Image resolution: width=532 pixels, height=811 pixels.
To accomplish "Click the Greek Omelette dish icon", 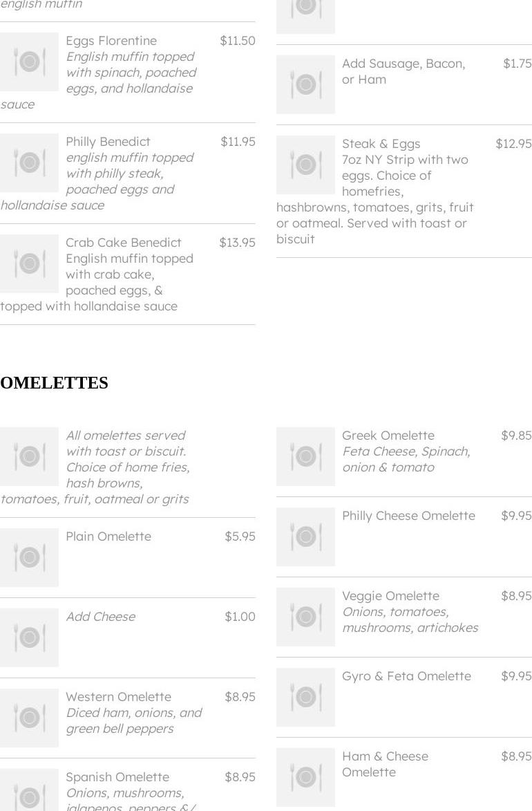I will [305, 456].
